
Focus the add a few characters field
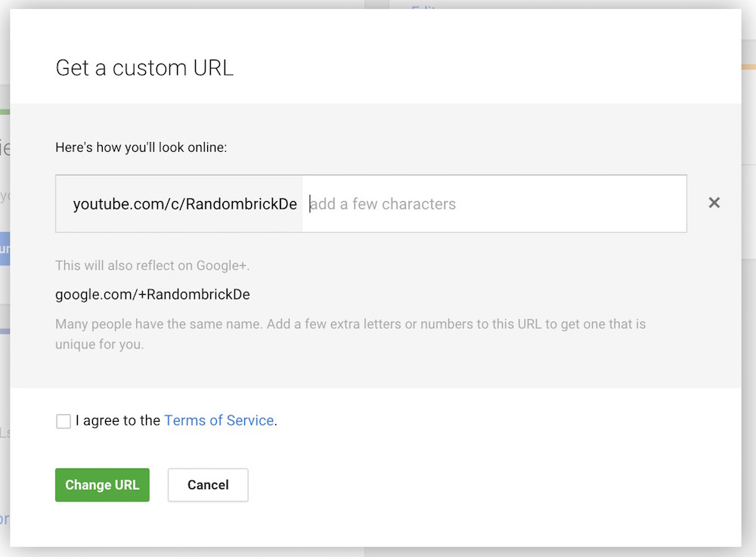494,204
